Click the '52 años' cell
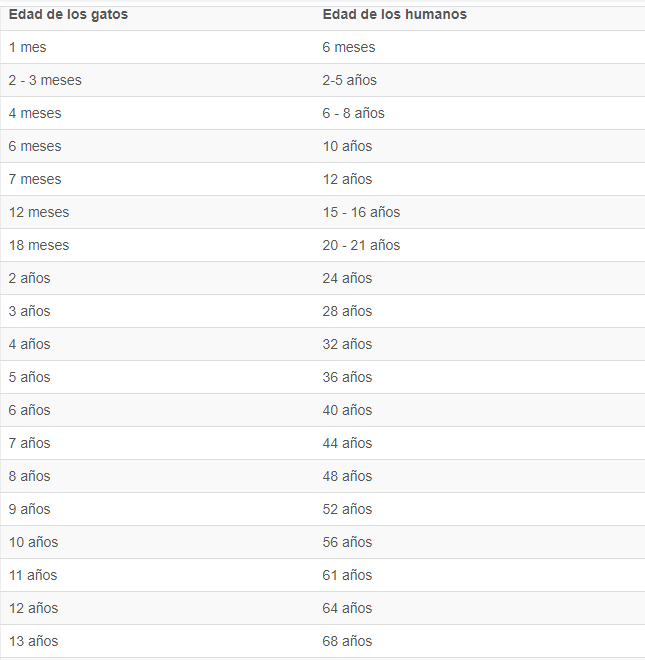 tap(347, 509)
